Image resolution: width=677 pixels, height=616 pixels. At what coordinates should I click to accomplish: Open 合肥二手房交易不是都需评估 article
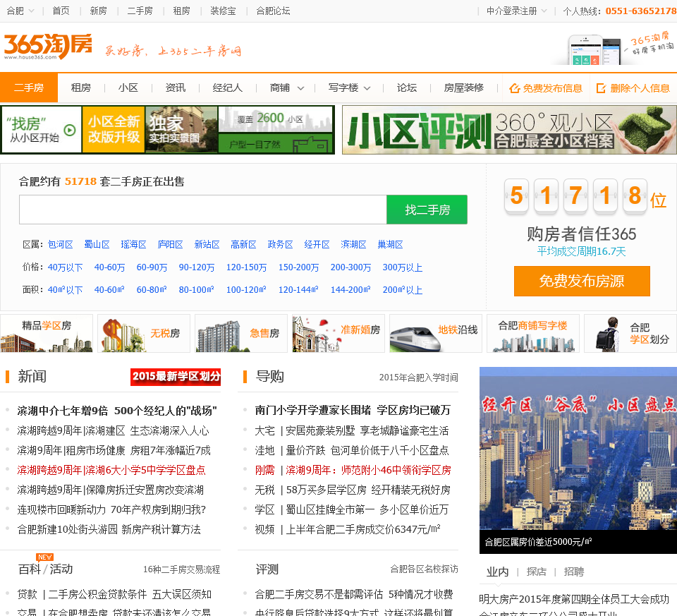pyautogui.click(x=353, y=594)
